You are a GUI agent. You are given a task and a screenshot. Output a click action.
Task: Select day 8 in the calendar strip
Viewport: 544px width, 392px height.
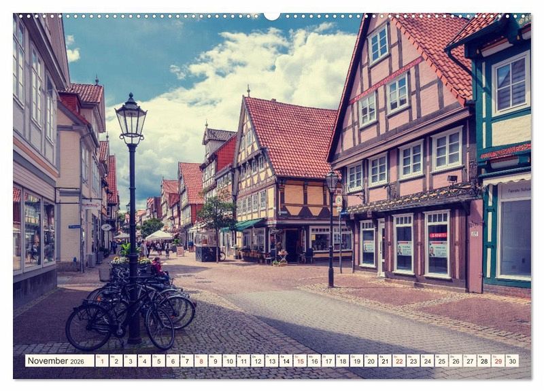tap(201, 361)
